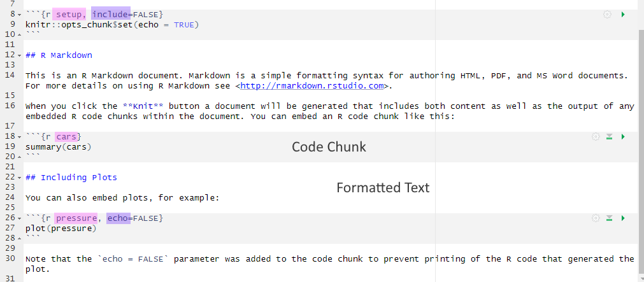Run the pressure code chunk

coord(623,218)
